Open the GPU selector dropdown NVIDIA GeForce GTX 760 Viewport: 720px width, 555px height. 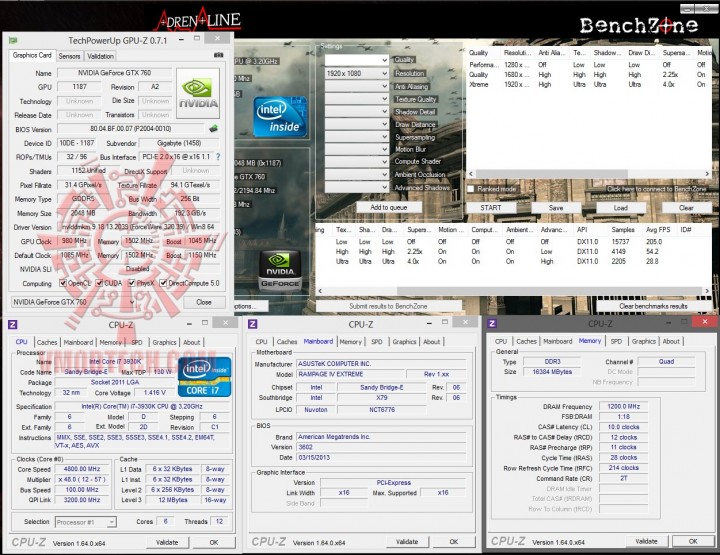(73, 302)
